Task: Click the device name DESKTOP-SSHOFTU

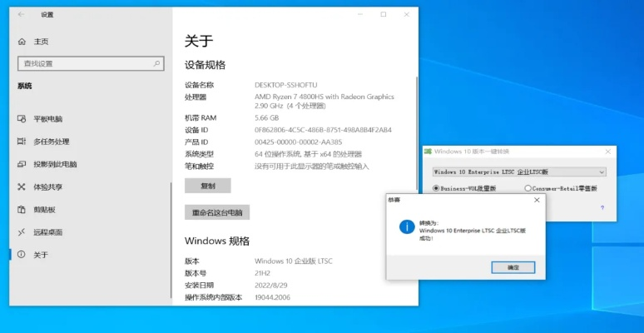Action: click(286, 85)
